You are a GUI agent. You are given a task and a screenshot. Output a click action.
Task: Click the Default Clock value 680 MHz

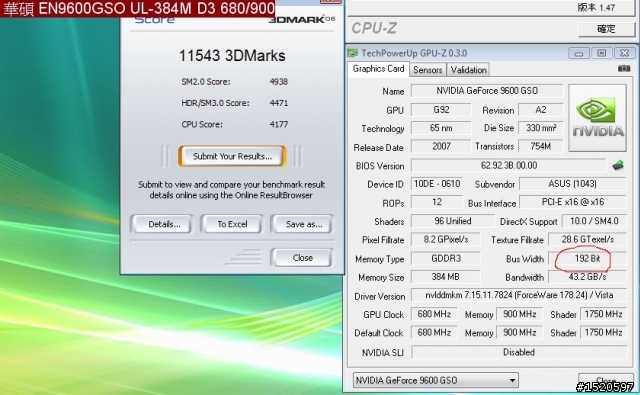click(x=434, y=333)
